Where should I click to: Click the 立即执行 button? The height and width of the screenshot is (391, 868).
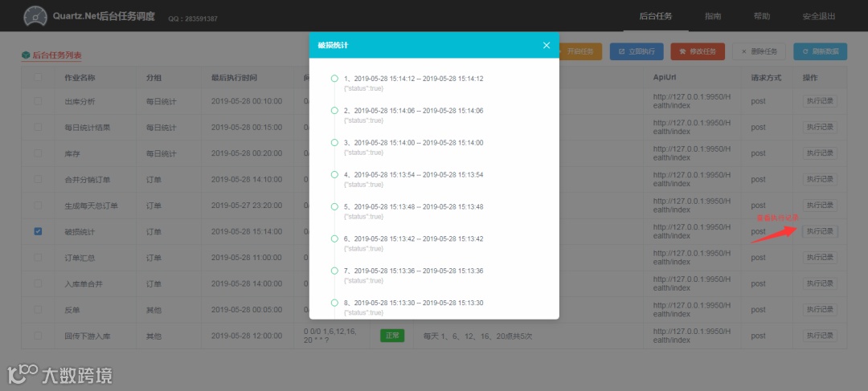637,51
